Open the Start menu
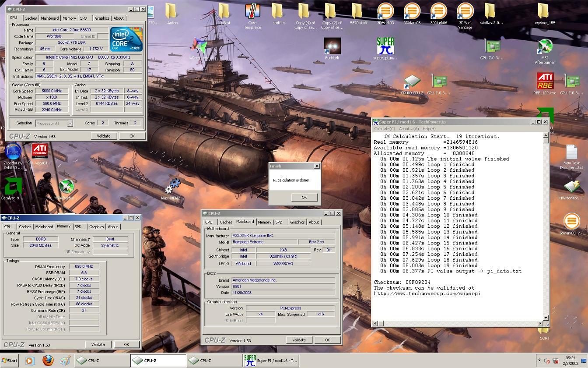Viewport: 588px width, 368px height. pos(9,361)
